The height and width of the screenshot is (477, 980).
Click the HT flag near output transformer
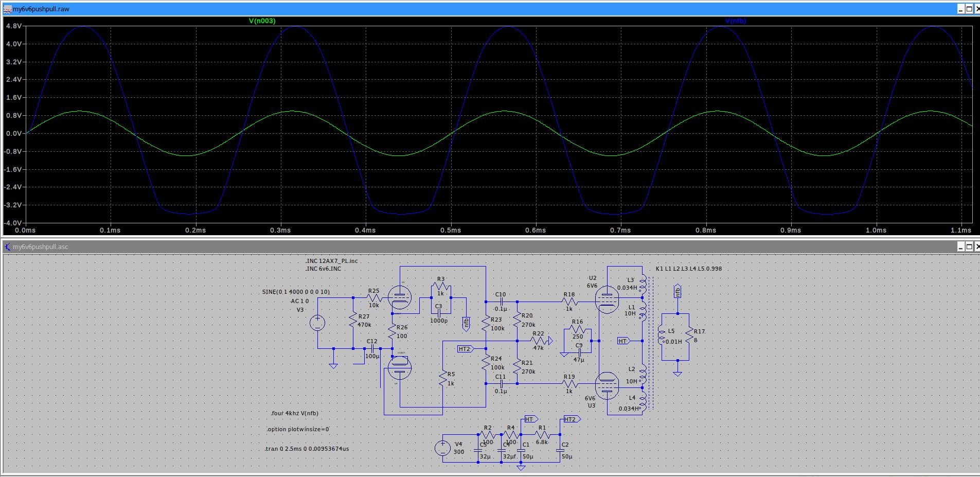click(623, 341)
